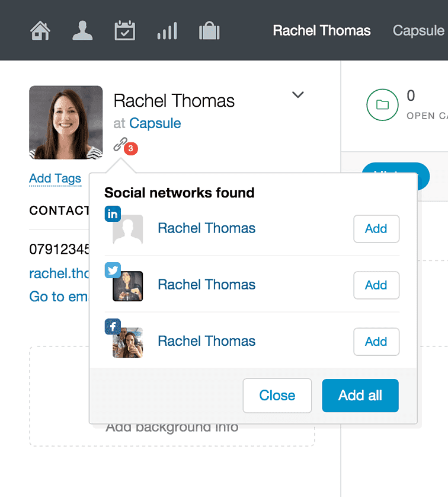
Task: Open the Cases briefcase icon
Action: pos(209,30)
